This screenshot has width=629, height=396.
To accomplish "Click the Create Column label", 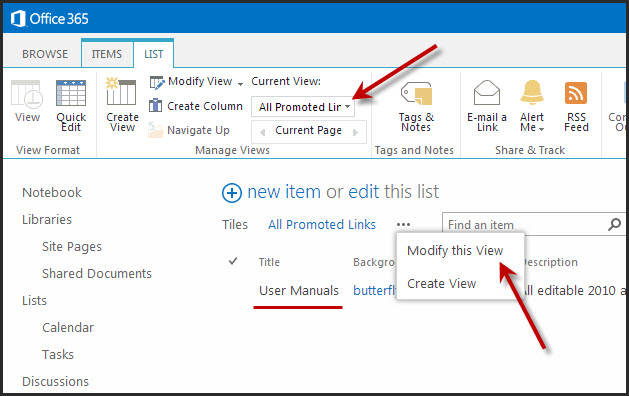I will click(205, 106).
